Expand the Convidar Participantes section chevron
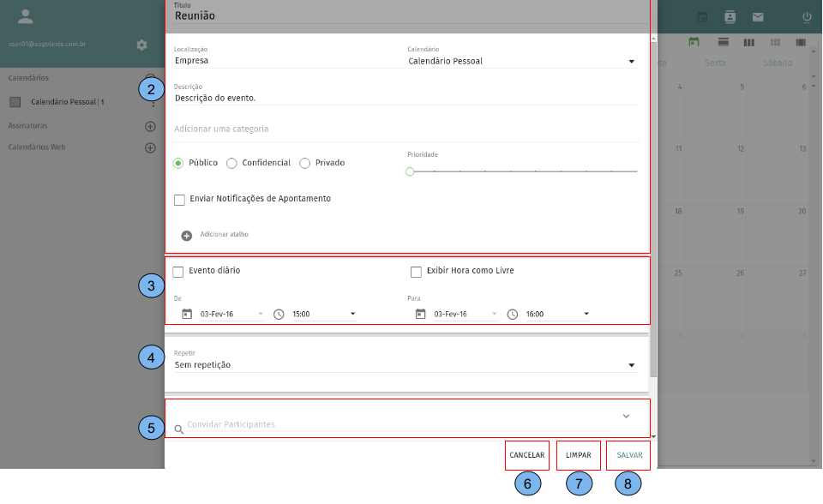Viewport: 823px width, 504px height. [626, 416]
